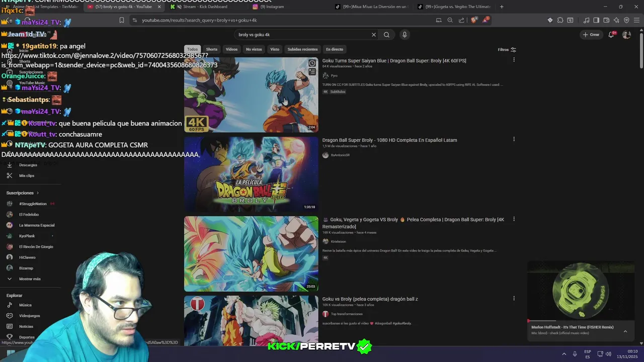The image size is (644, 362).
Task: Open the El Rincón De Giorgio subscription
Action: [36, 247]
